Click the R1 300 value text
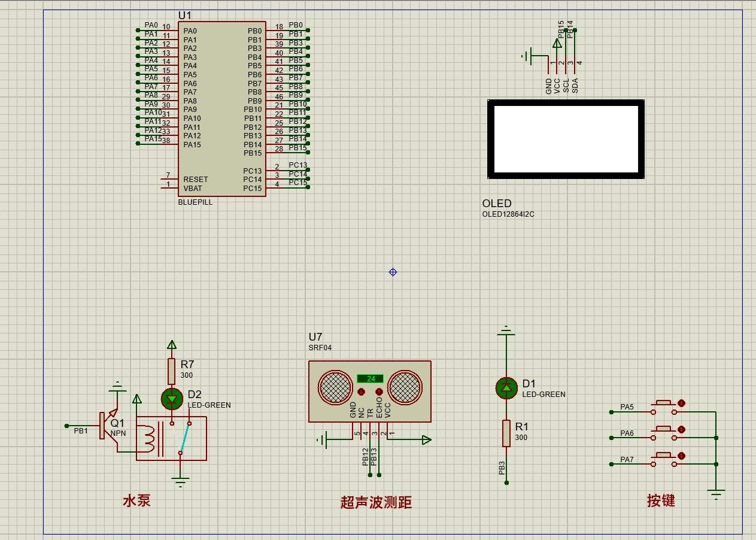Viewport: 756px width, 540px height. pyautogui.click(x=521, y=438)
